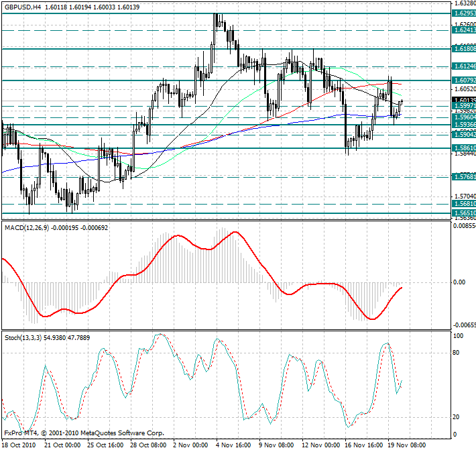Click the GBPUSD,H4 chart title text
Image resolution: width=476 pixels, height=450 pixels.
[23, 7]
